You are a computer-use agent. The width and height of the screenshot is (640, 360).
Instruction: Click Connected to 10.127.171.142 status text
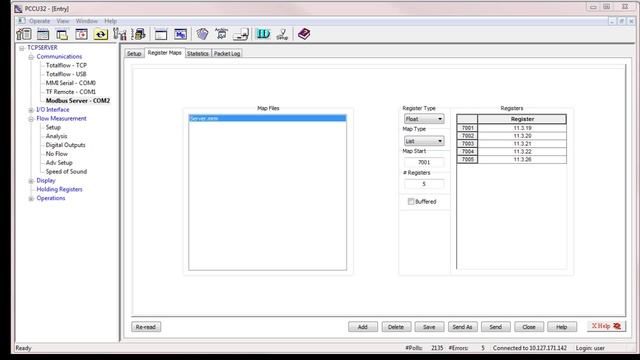(529, 348)
